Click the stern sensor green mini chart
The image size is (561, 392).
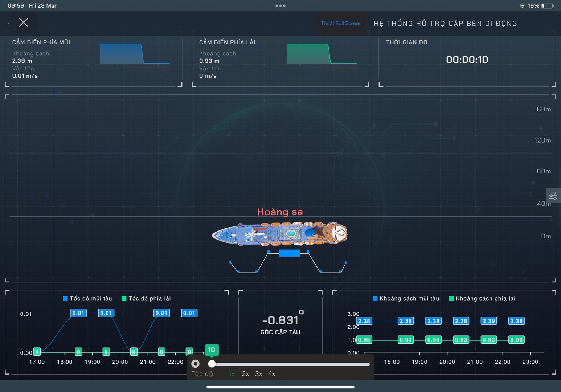[322, 54]
